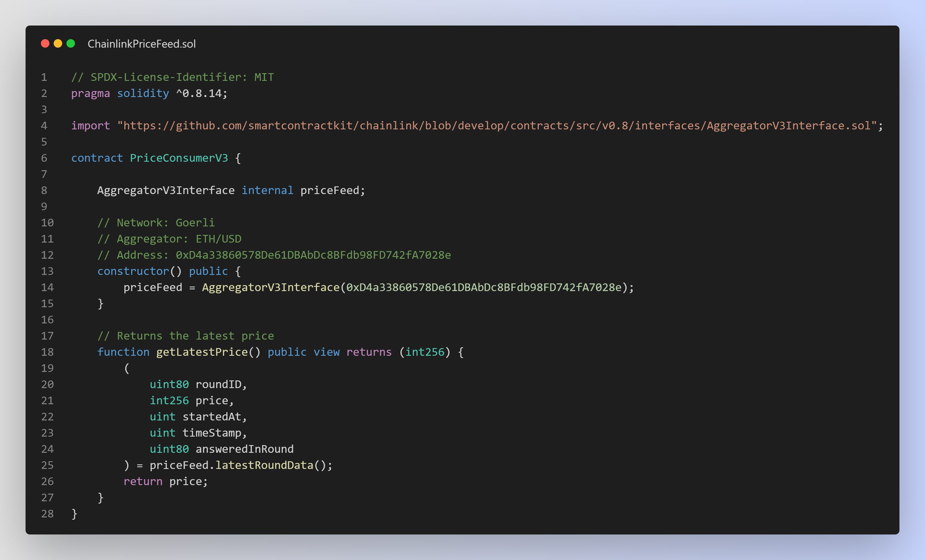Click line number 14
The width and height of the screenshot is (925, 560).
47,287
